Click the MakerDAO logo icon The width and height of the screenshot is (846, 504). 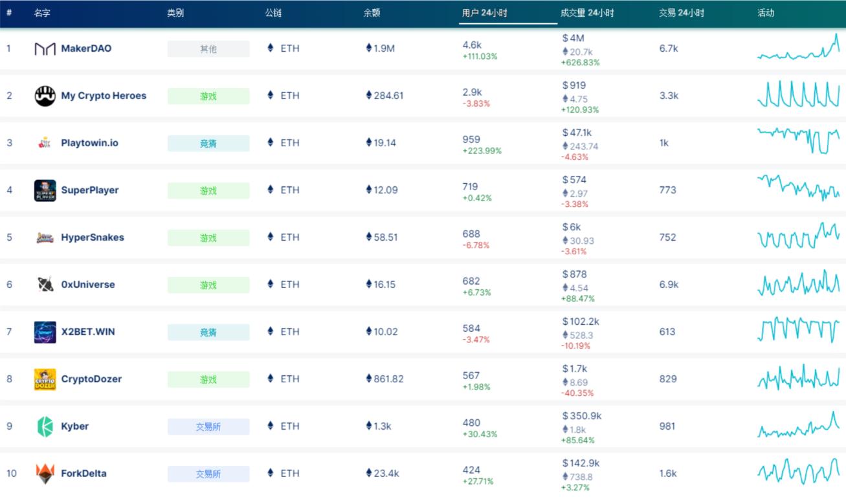pos(45,49)
